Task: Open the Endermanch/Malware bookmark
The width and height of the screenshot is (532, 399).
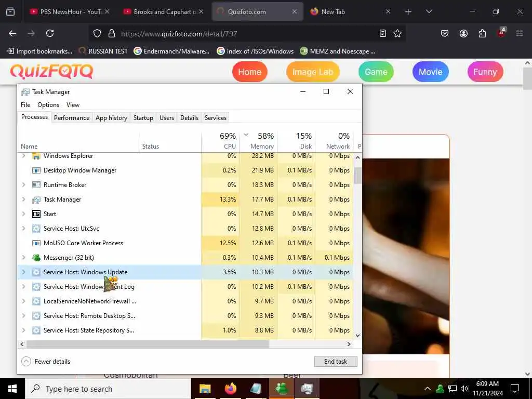Action: coord(171,51)
